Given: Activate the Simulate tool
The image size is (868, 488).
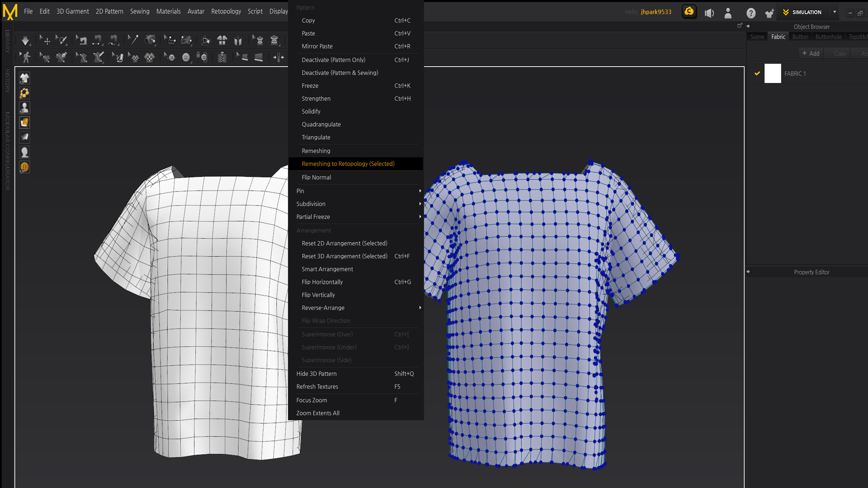Looking at the screenshot, I should pyautogui.click(x=25, y=41).
